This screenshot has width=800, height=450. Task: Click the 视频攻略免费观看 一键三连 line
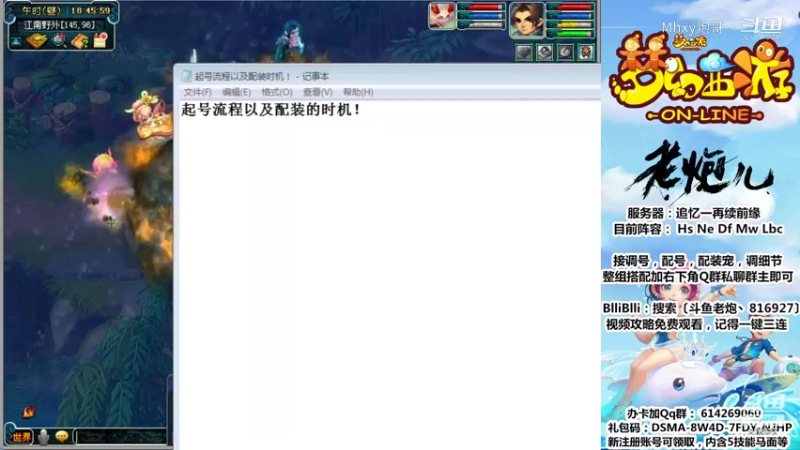696,324
